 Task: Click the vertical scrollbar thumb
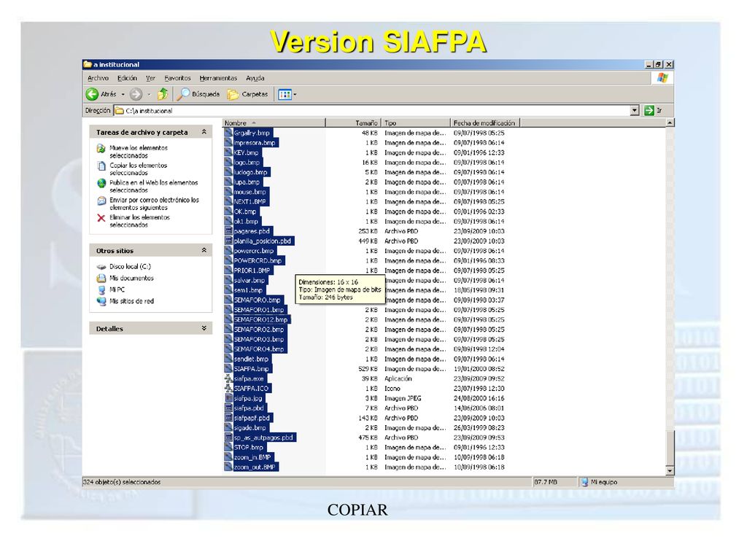(x=670, y=448)
